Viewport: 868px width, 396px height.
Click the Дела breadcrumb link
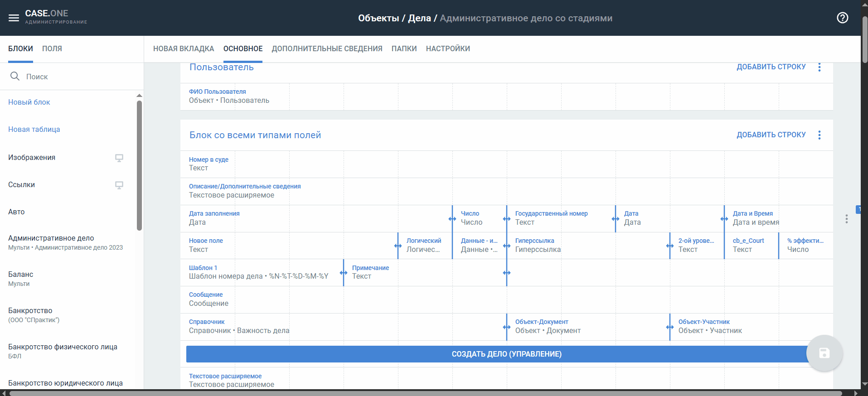pos(419,18)
